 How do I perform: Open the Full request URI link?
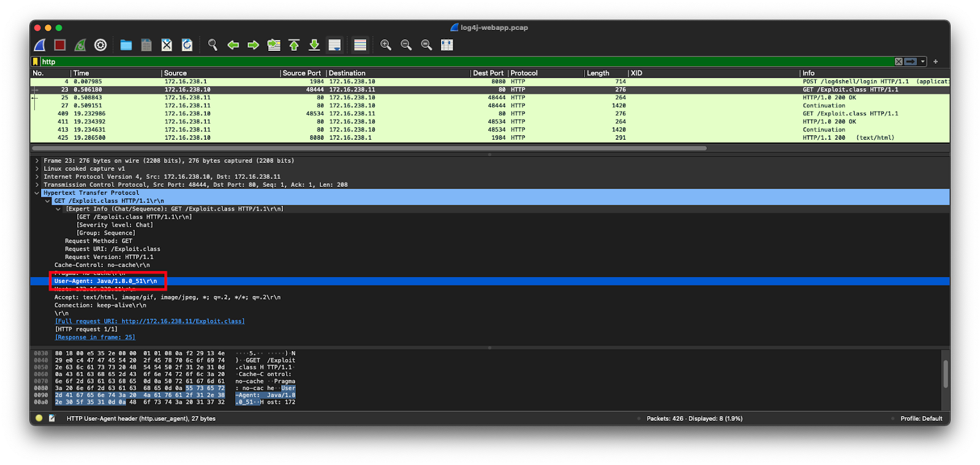coord(149,321)
